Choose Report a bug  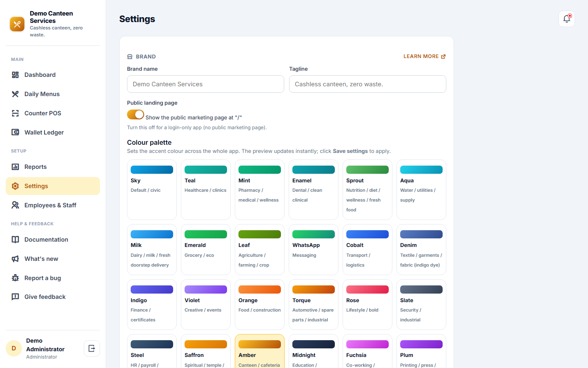point(53,278)
